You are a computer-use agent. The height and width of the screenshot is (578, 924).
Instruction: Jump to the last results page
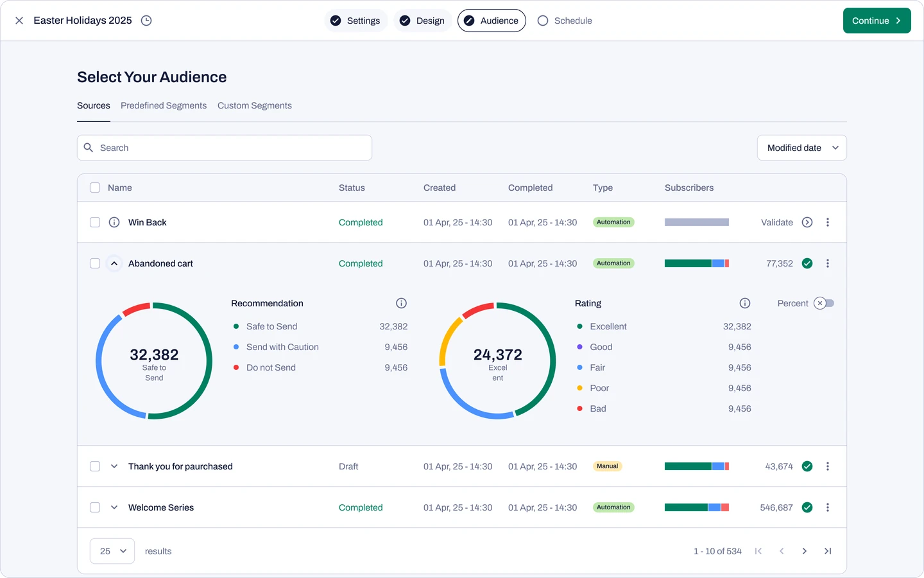(828, 551)
